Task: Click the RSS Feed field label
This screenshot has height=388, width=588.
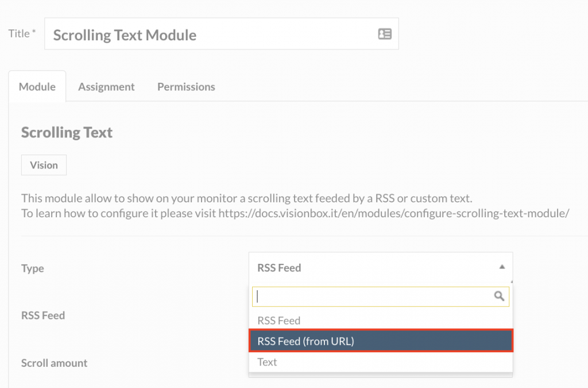Action: point(43,315)
